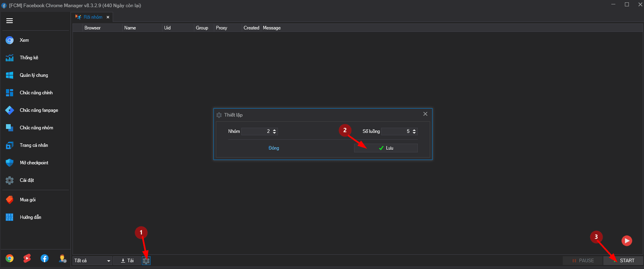Open the Cài đặt gear icon
This screenshot has height=269, width=644.
[10, 180]
